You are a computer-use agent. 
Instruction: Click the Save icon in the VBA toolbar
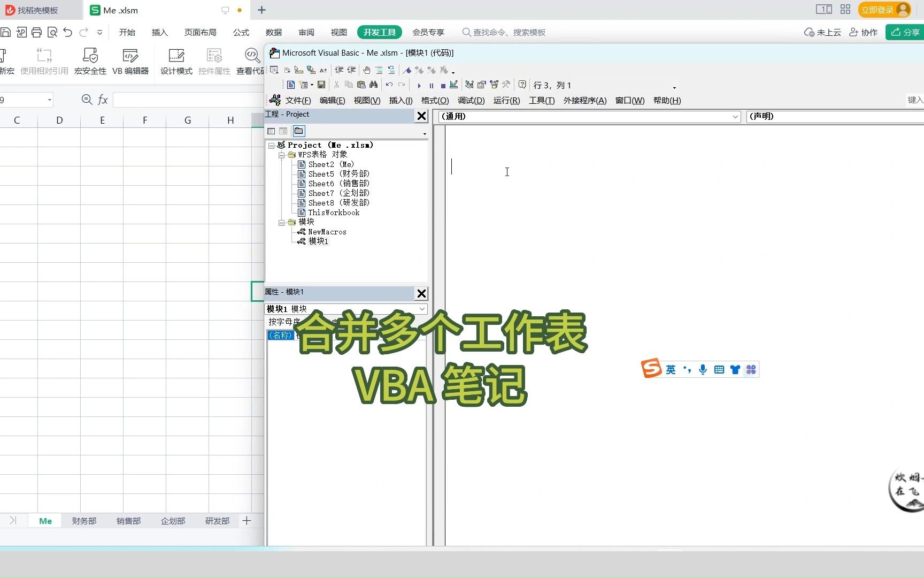coord(321,85)
